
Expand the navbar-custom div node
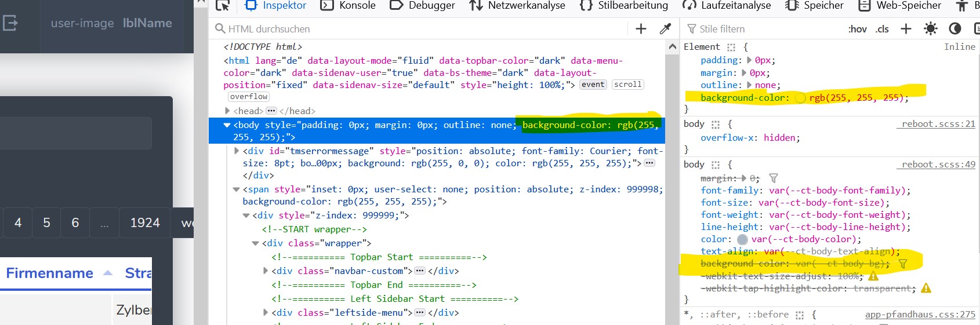[x=266, y=271]
